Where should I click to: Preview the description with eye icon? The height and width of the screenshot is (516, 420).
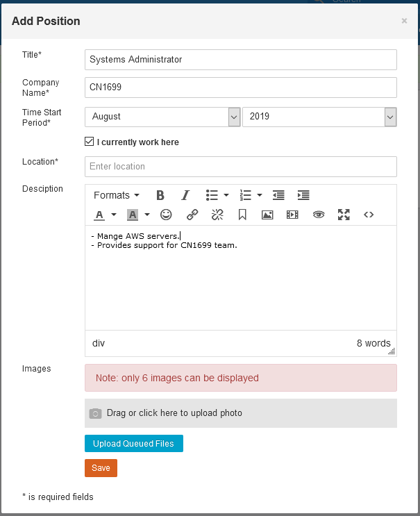point(319,215)
